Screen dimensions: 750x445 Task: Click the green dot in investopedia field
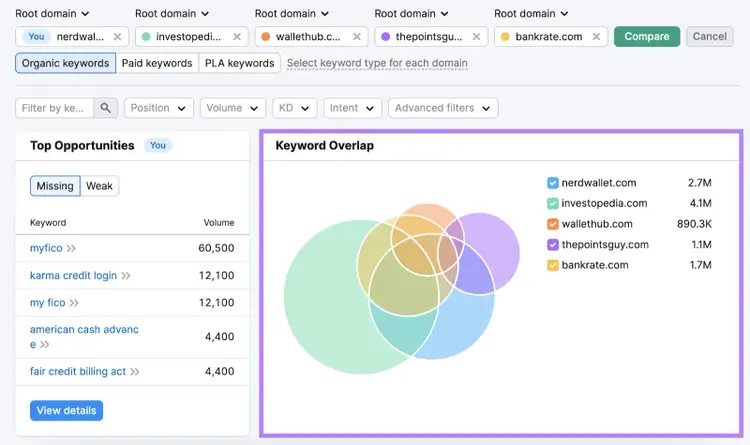click(x=146, y=37)
